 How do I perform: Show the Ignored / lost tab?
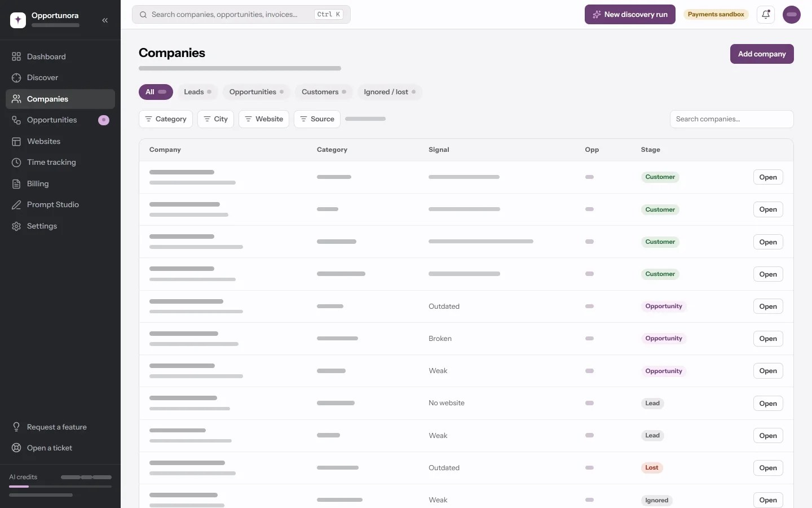(x=390, y=92)
